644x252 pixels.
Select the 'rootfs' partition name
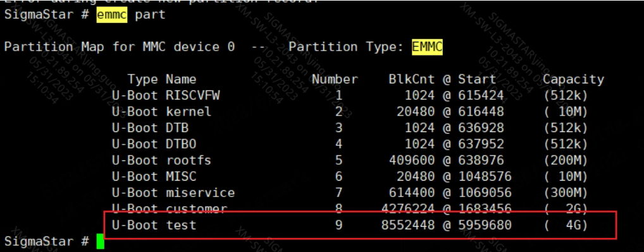189,160
